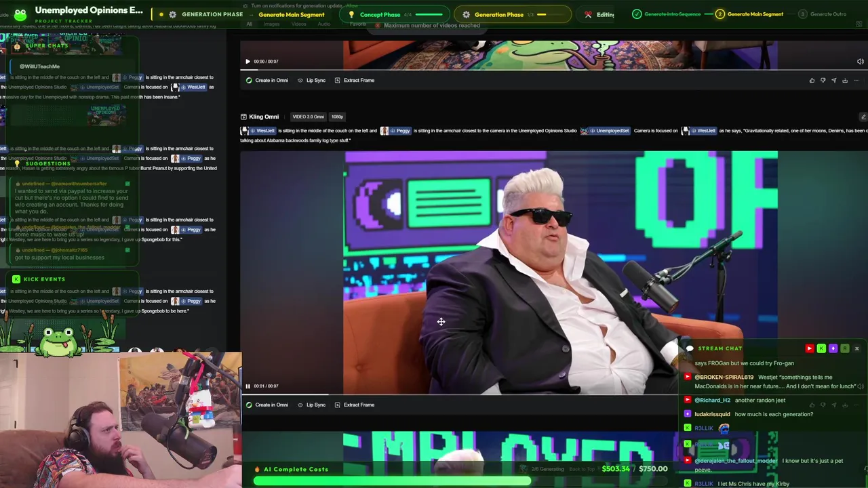
Task: Click Stream Chat speech bubble icon
Action: coord(690,348)
